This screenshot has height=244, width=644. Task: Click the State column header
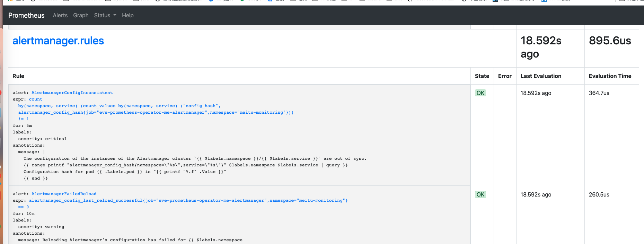click(x=482, y=76)
